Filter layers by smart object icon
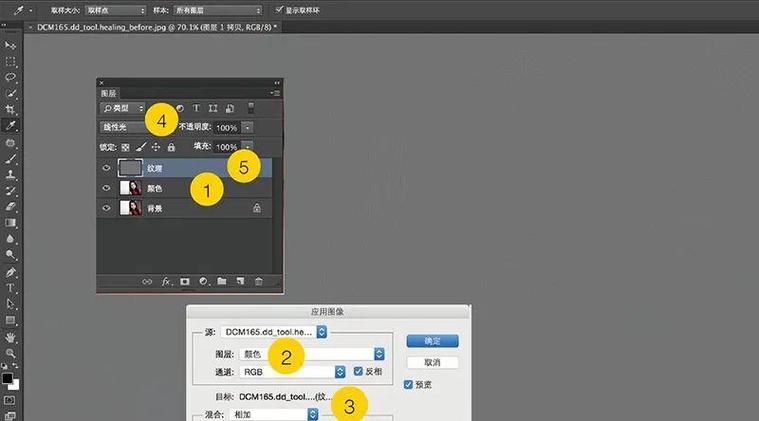759x421 pixels. pos(230,108)
